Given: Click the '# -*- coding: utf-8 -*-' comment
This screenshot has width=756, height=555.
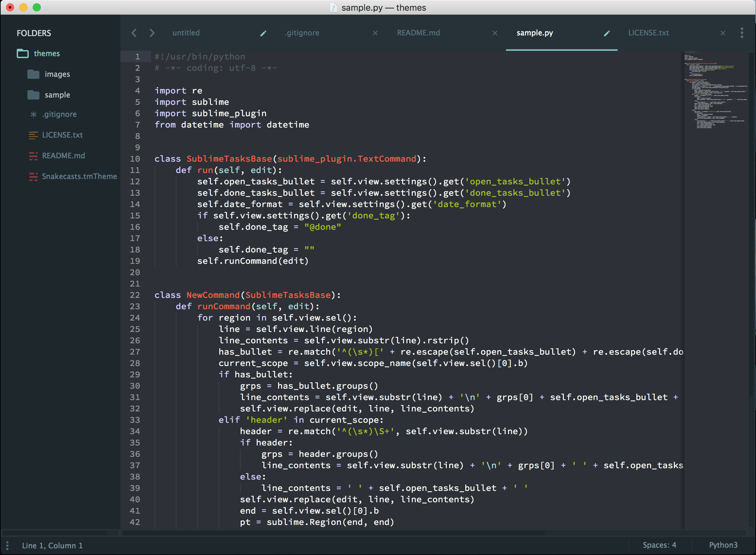Looking at the screenshot, I should click(216, 68).
